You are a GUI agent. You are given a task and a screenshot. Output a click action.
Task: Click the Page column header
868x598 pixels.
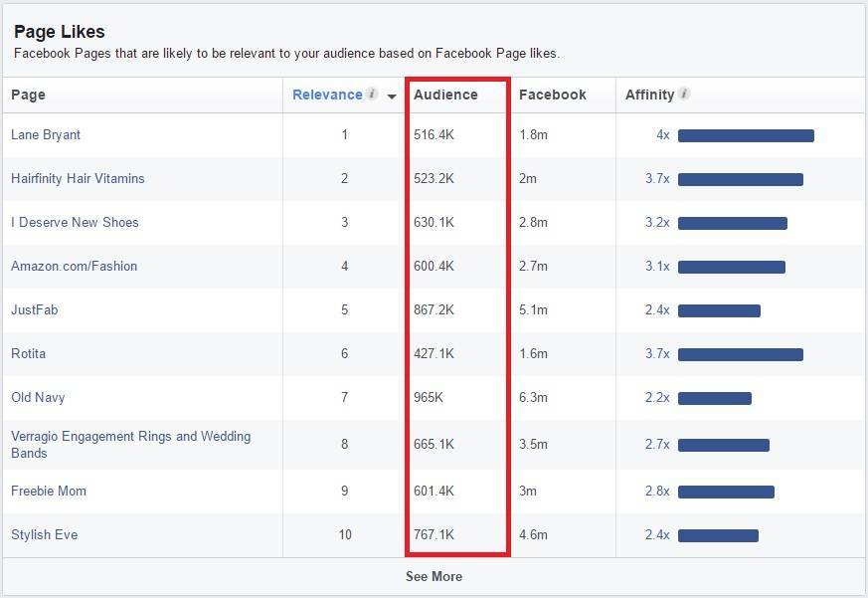[x=28, y=95]
